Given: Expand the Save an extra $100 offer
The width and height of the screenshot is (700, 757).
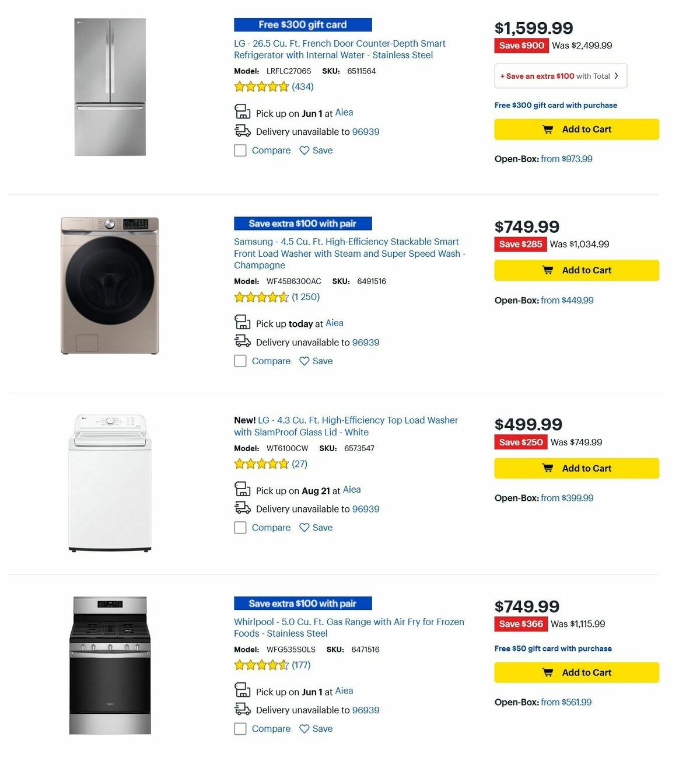Looking at the screenshot, I should [x=560, y=75].
